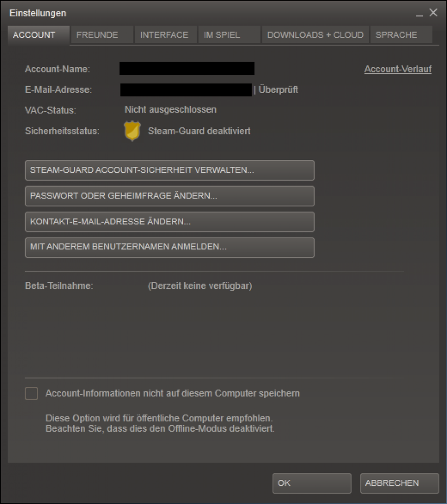Open the Interface tab
This screenshot has height=504, width=447.
[166, 35]
